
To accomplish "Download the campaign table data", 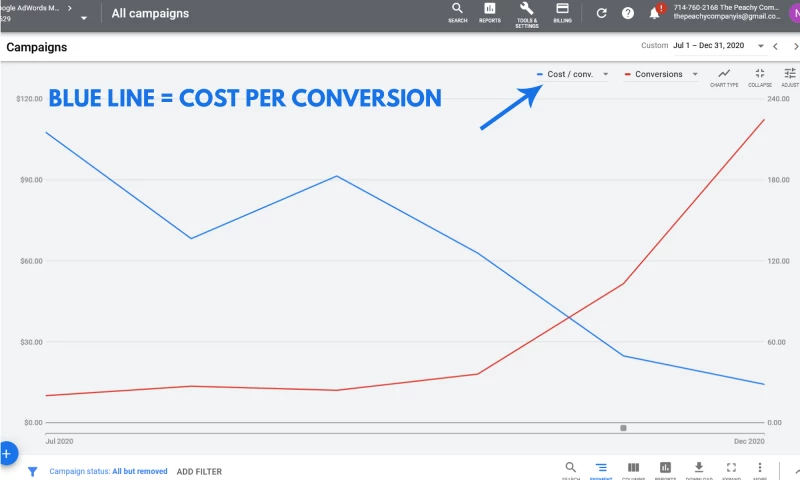I will tap(699, 469).
